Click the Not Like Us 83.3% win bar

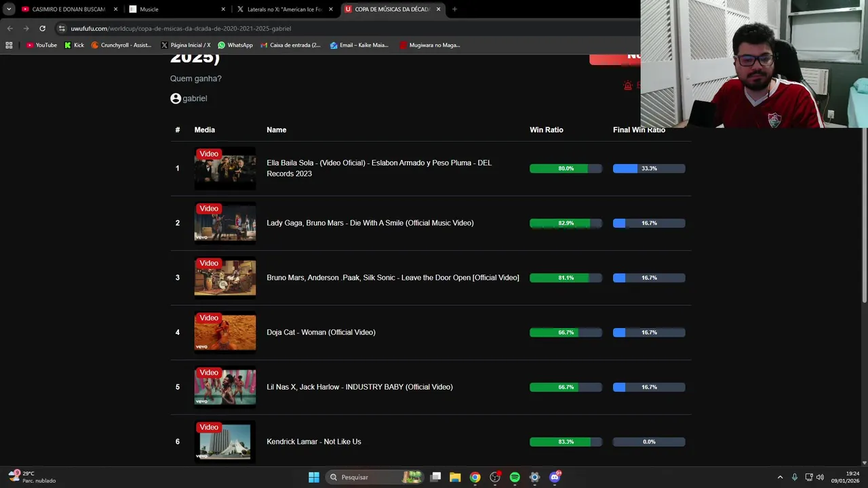(566, 442)
